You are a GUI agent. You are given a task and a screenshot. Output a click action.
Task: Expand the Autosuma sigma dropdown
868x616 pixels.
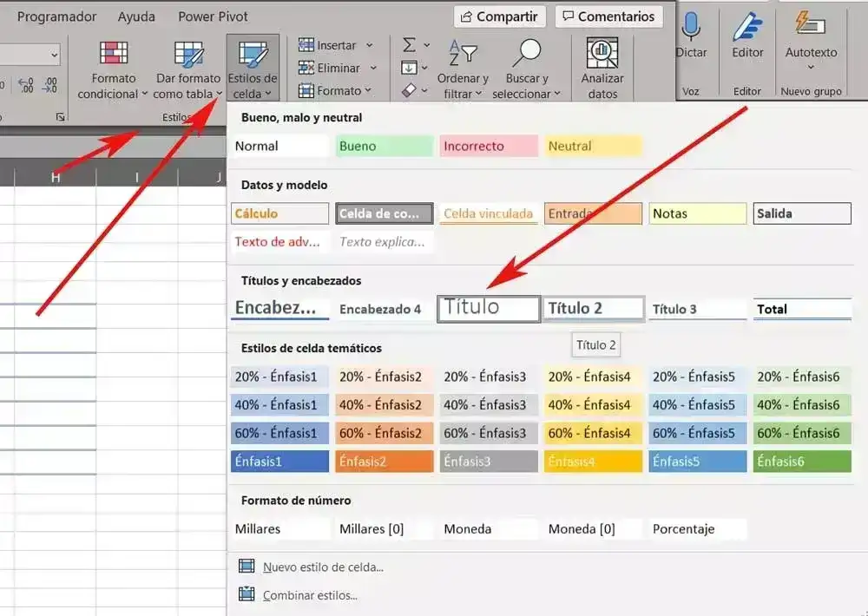click(424, 45)
